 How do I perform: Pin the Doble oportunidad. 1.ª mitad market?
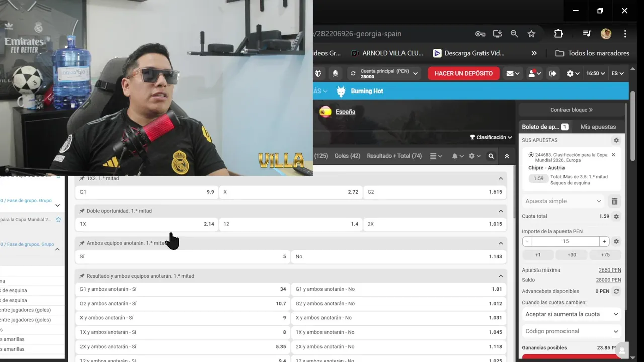pyautogui.click(x=82, y=211)
